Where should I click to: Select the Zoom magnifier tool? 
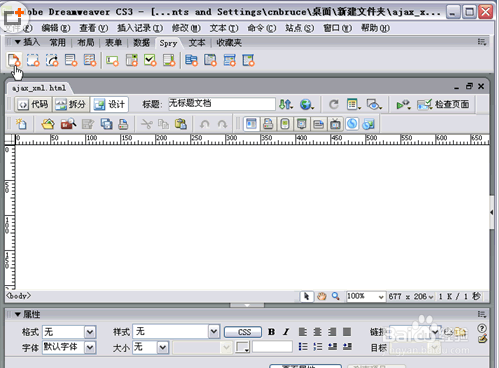336,296
